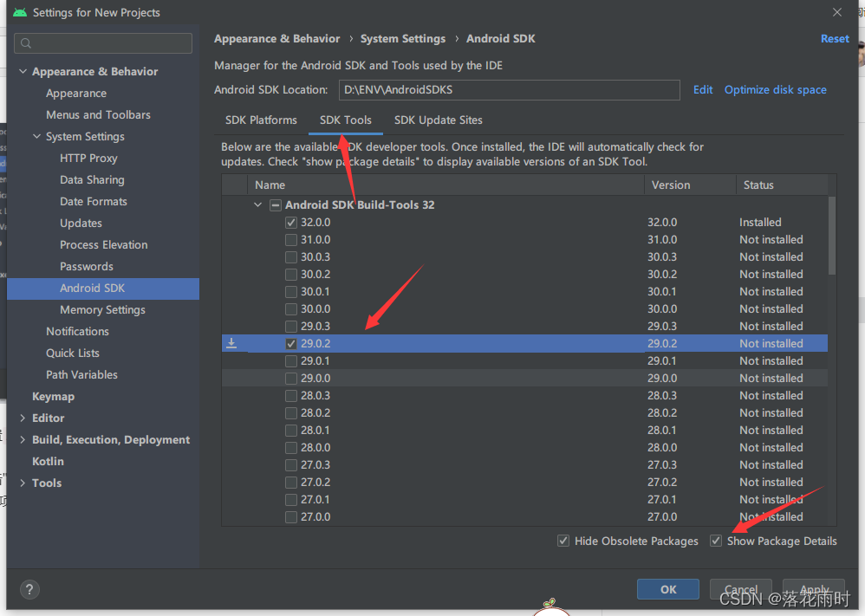Click the settings search field
The height and width of the screenshot is (616, 865).
point(103,43)
